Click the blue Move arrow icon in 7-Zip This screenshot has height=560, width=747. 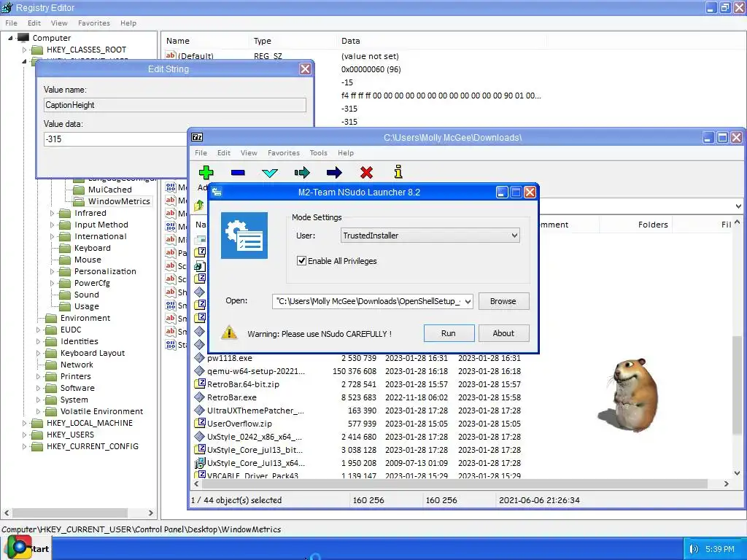pos(334,172)
